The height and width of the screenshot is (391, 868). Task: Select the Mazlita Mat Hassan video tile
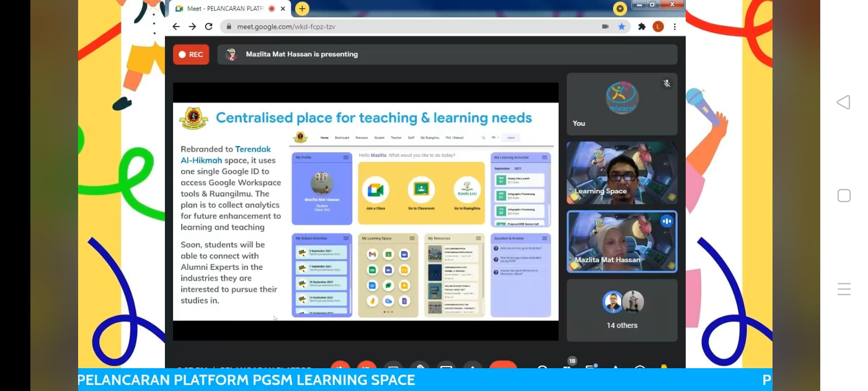coord(622,242)
